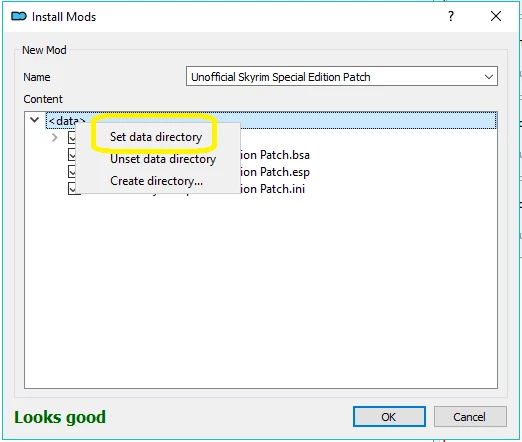
Task: Uncheck the Patch.esp file checkbox
Action: [x=72, y=172]
